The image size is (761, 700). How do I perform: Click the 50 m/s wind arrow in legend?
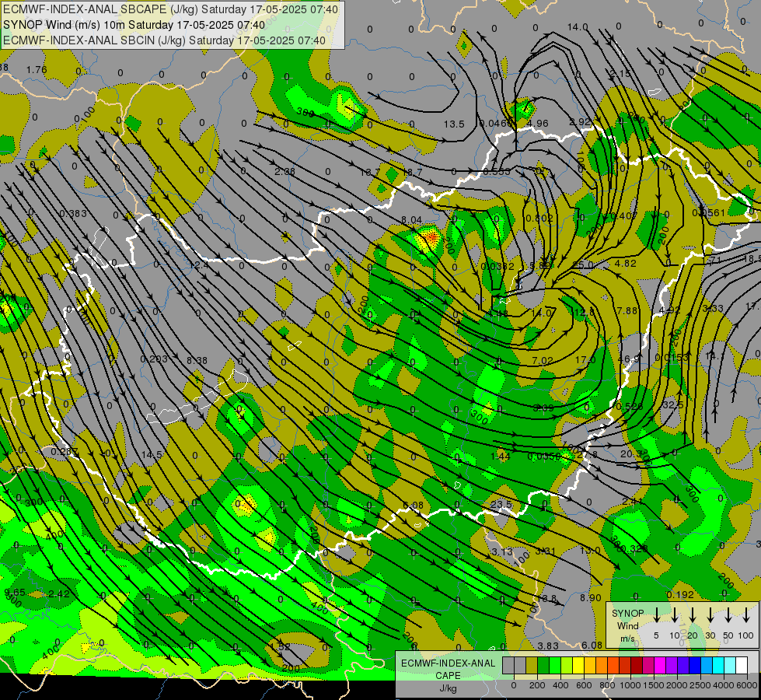pyautogui.click(x=728, y=615)
